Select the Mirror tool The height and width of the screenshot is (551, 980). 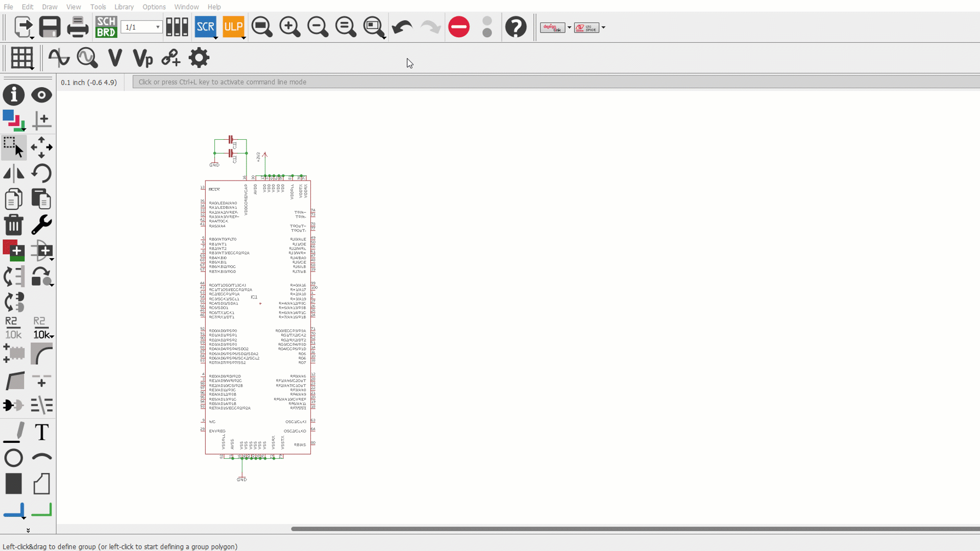[x=14, y=173]
